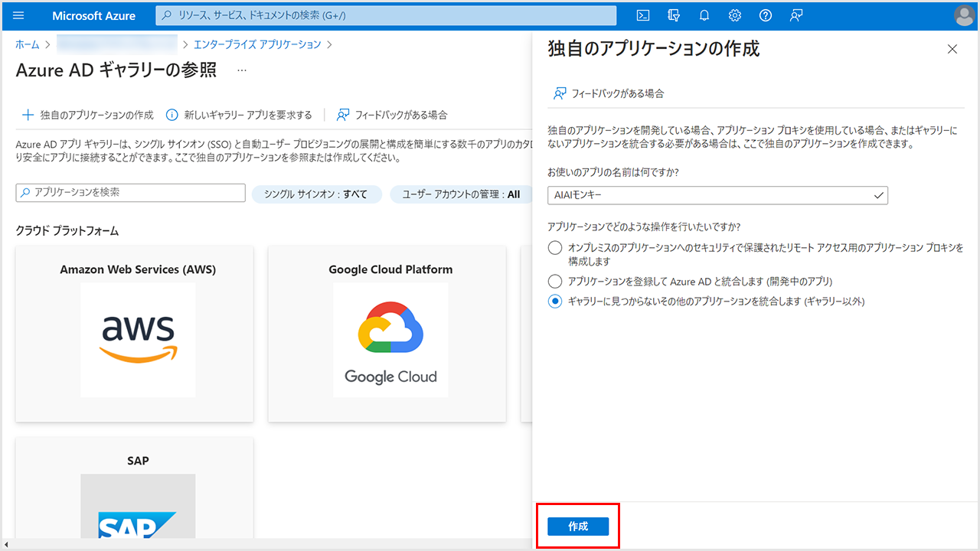Select the non-gallery application integration radio option
Image resolution: width=980 pixels, height=551 pixels.
click(x=555, y=302)
